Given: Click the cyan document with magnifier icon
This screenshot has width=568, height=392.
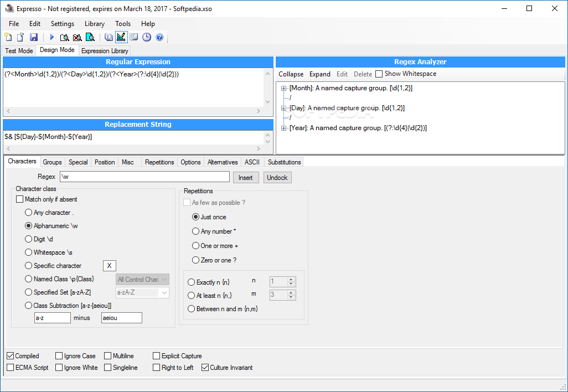Looking at the screenshot, I should coord(90,37).
